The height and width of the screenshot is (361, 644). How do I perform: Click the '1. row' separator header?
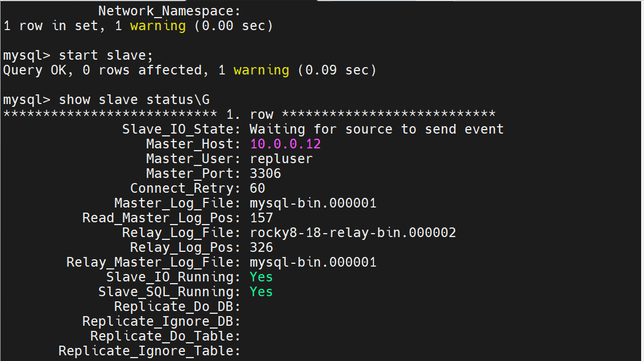[x=250, y=115]
